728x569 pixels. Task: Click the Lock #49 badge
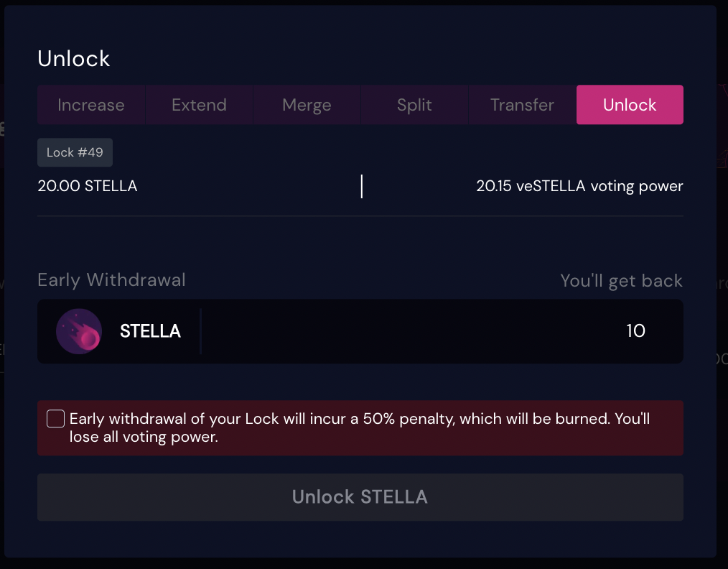(75, 152)
